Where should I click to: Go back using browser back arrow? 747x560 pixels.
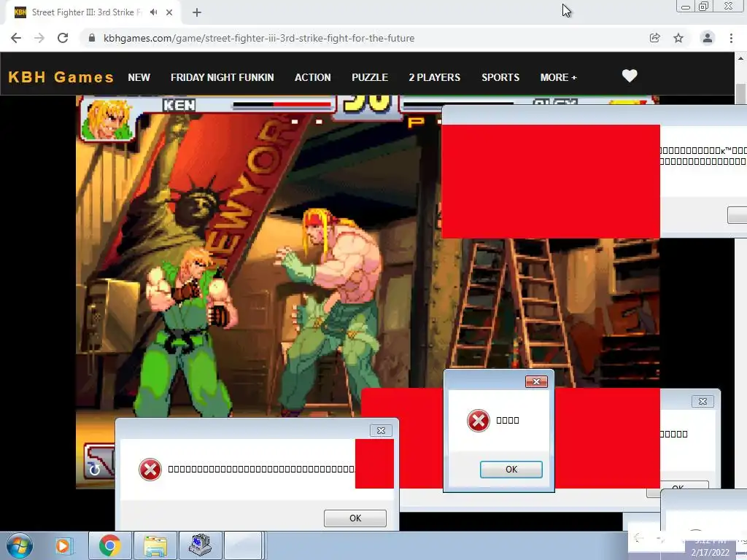[x=16, y=38]
